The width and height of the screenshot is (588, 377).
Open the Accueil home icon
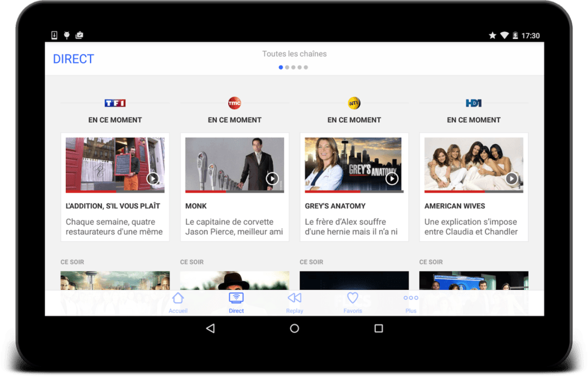[178, 299]
